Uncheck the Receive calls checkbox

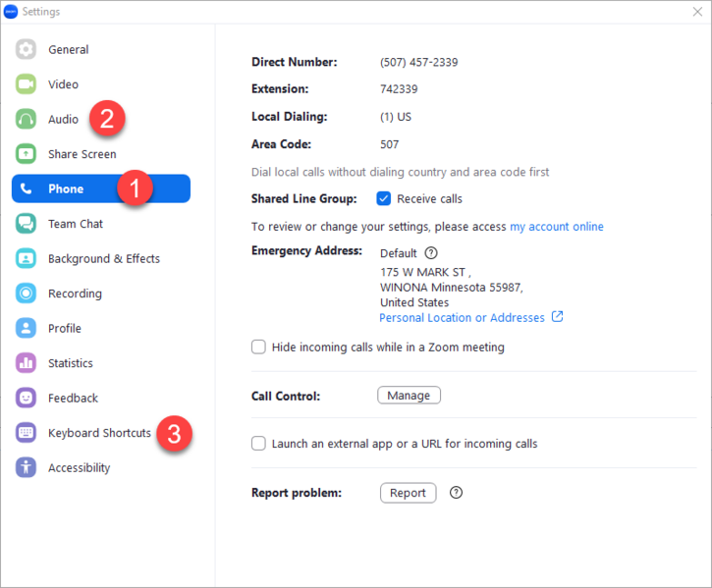(x=384, y=199)
